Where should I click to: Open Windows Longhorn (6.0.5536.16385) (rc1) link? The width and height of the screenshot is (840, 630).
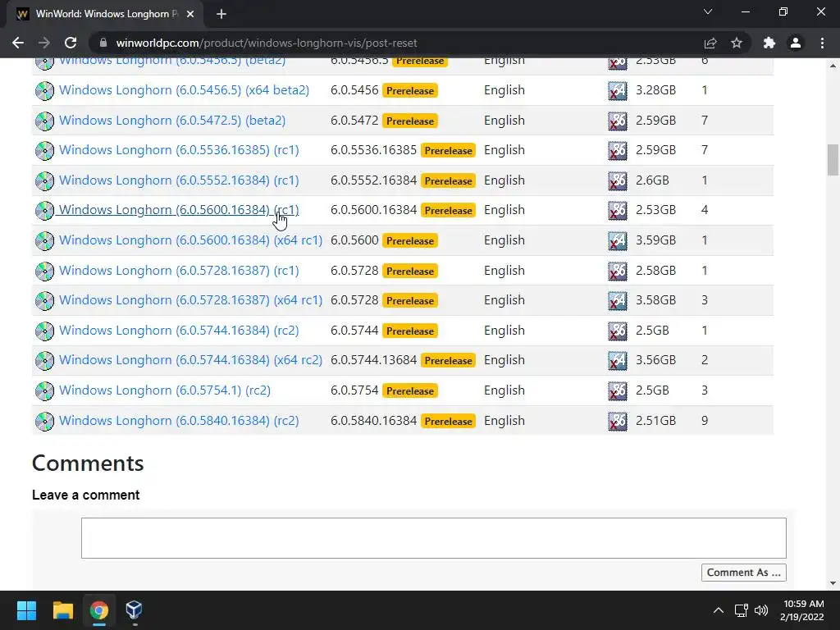[179, 150]
